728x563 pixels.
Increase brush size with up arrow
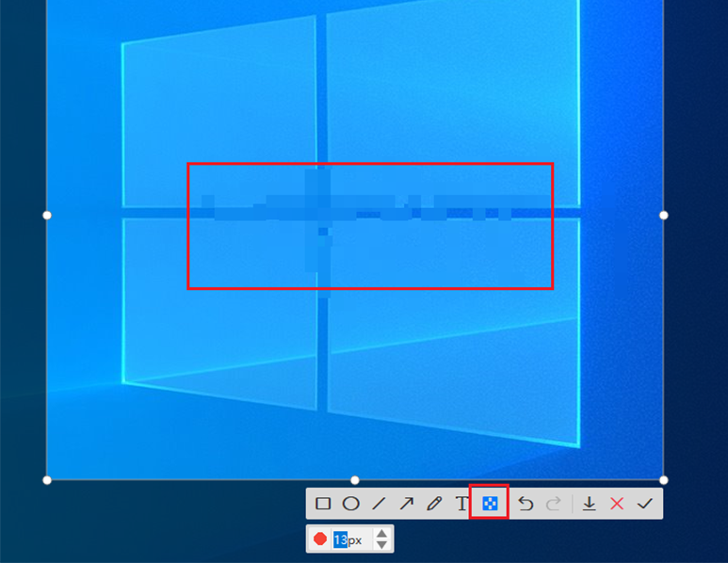pyautogui.click(x=381, y=534)
